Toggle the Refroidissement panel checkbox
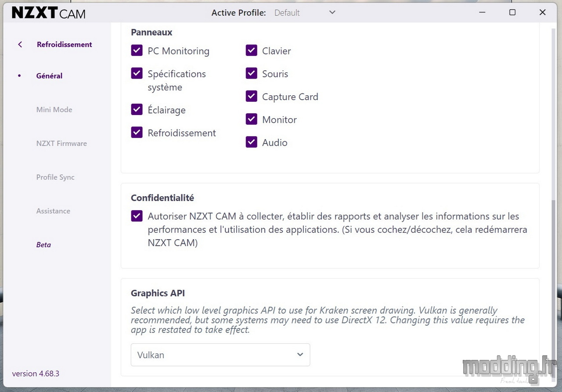 [x=137, y=132]
